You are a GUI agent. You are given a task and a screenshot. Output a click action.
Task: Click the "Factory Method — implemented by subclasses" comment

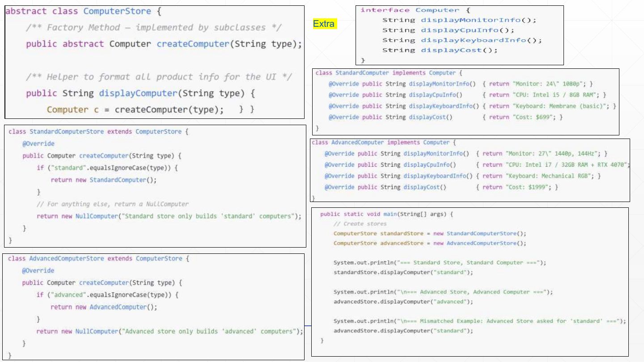click(153, 28)
